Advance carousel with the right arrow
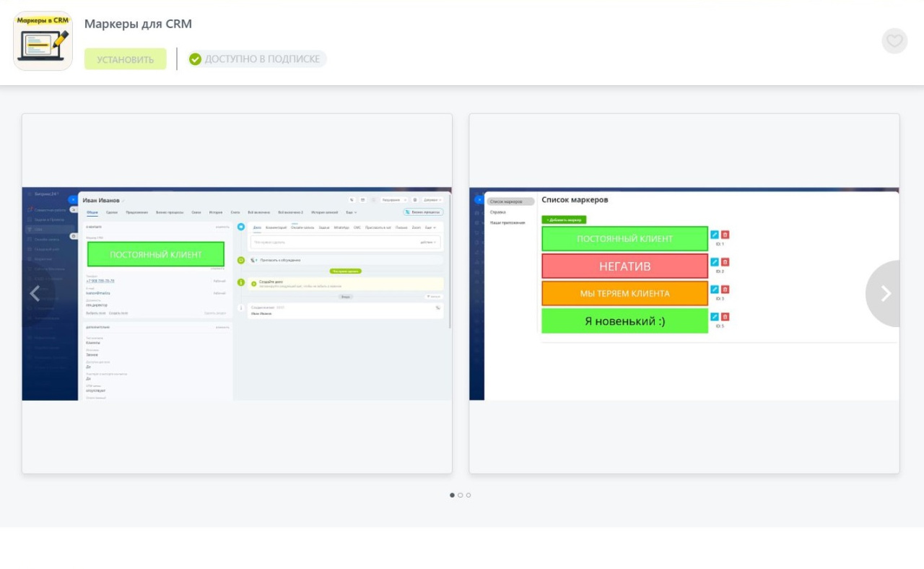This screenshot has width=924, height=569. 885,293
